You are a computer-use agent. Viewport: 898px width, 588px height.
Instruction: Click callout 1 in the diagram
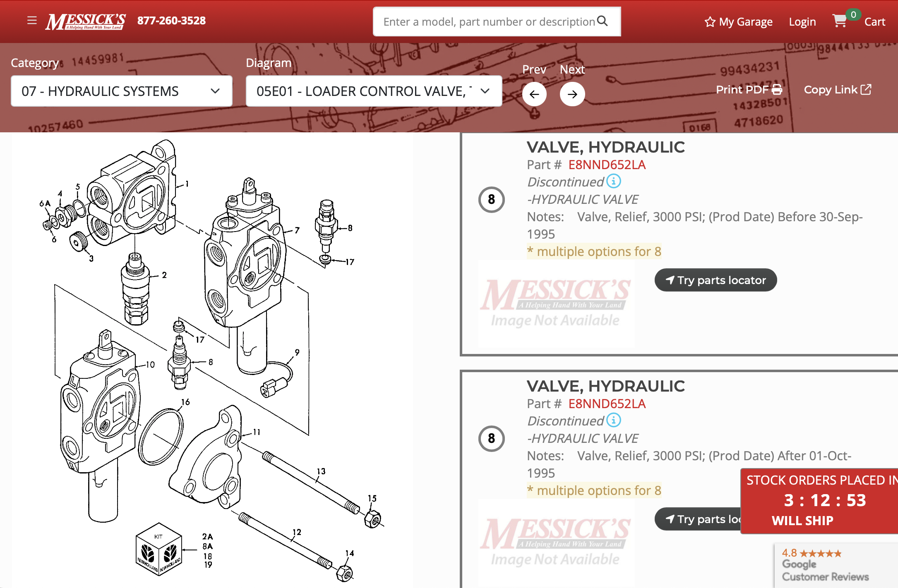(187, 184)
